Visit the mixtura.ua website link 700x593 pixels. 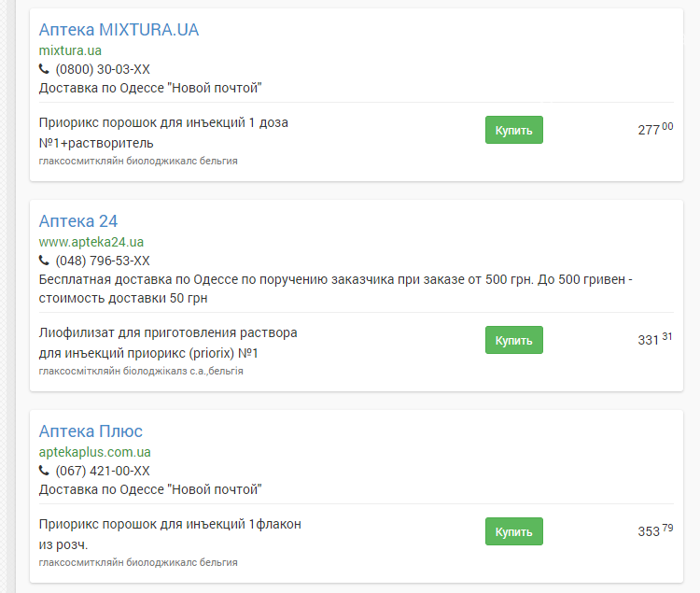coord(70,50)
